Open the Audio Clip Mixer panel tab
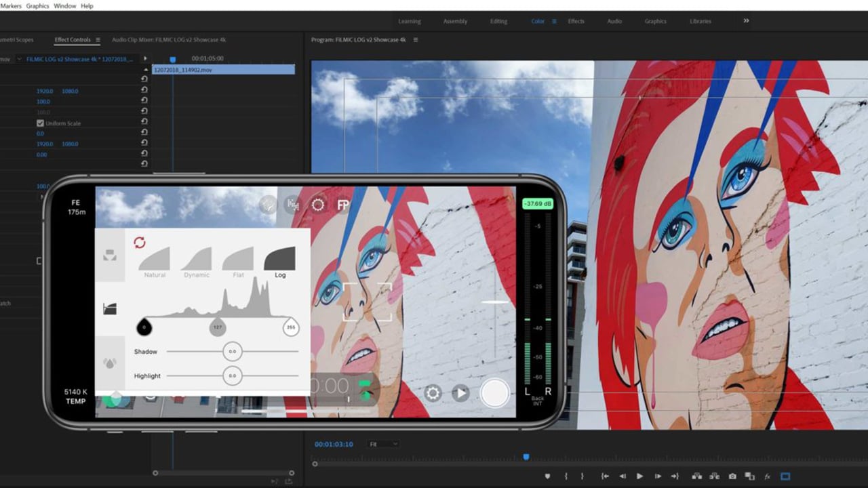Image resolution: width=868 pixels, height=488 pixels. click(169, 40)
